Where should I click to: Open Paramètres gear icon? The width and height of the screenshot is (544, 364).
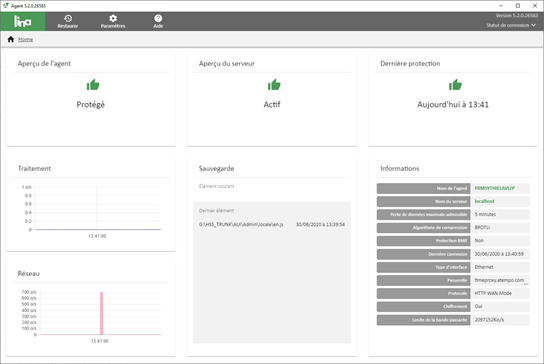pos(113,18)
